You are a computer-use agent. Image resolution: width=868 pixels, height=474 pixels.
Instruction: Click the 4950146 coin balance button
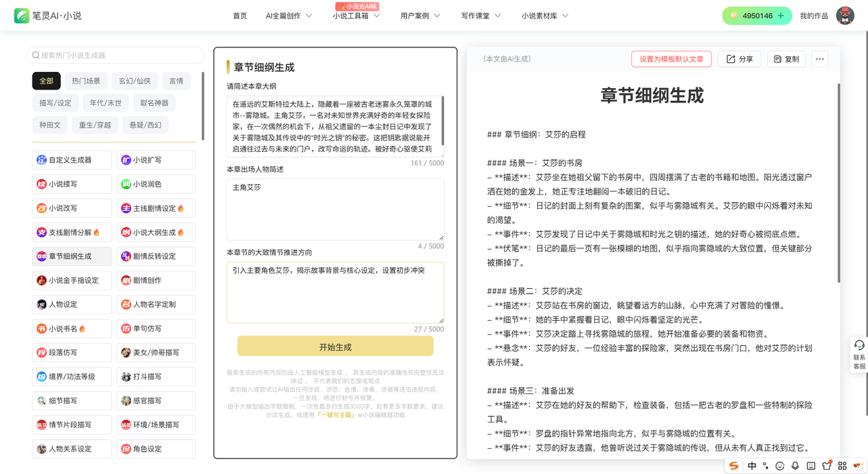[x=757, y=16]
